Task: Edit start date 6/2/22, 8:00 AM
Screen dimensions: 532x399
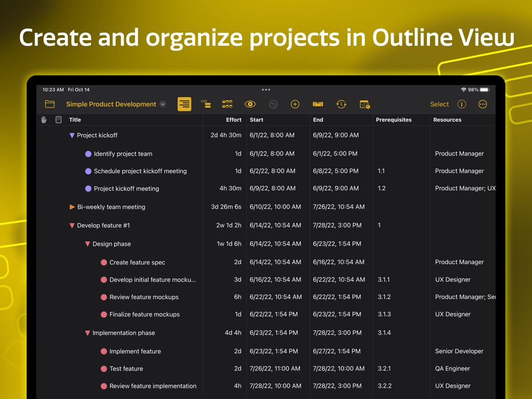Action: [272, 171]
